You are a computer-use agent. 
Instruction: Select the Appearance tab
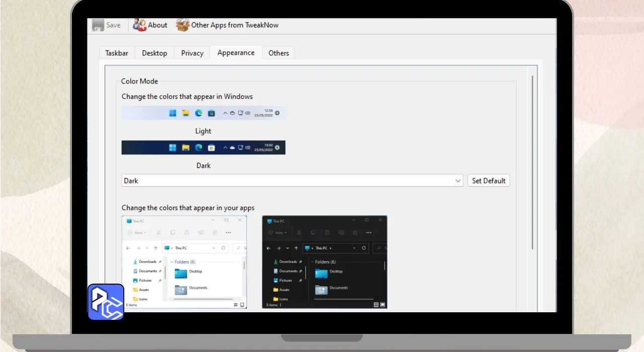coord(236,53)
